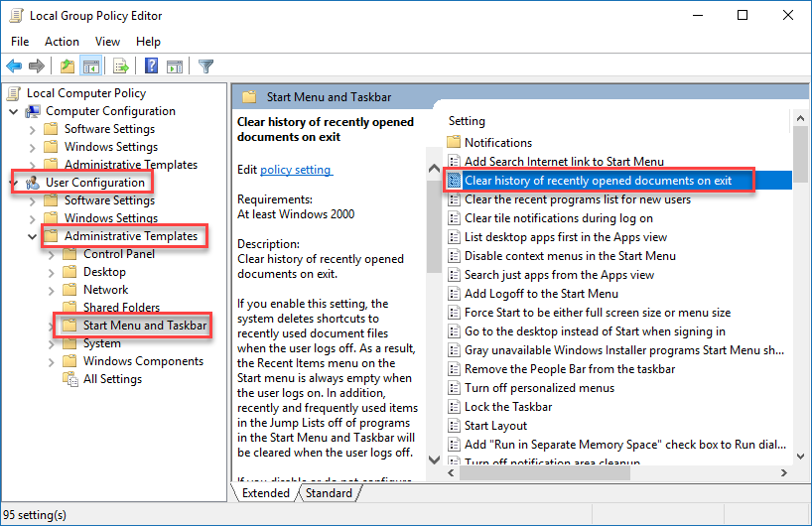Click the Lock the Taskbar setting icon
The height and width of the screenshot is (526, 812).
coord(455,407)
